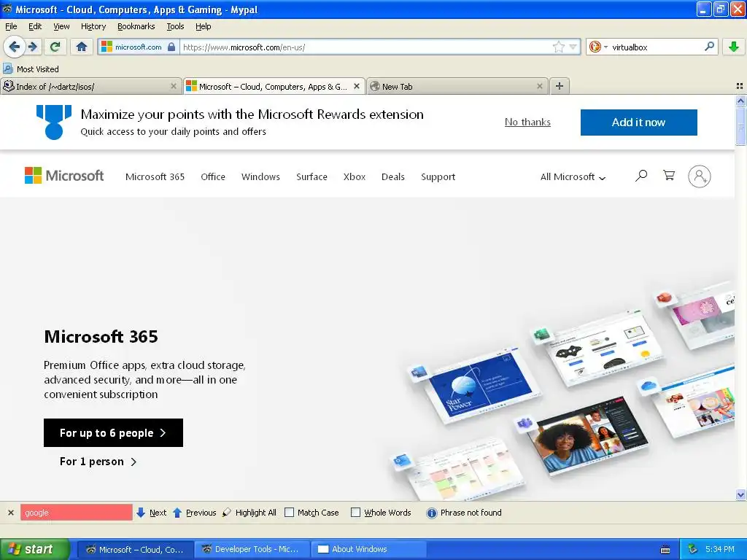Click the Add it now button

(x=638, y=122)
